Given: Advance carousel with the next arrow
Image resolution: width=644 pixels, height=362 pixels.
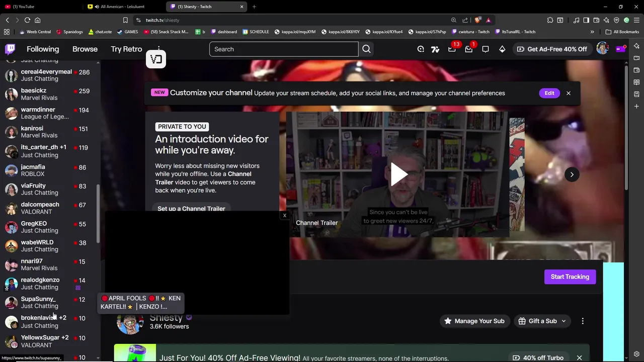Looking at the screenshot, I should tap(572, 174).
